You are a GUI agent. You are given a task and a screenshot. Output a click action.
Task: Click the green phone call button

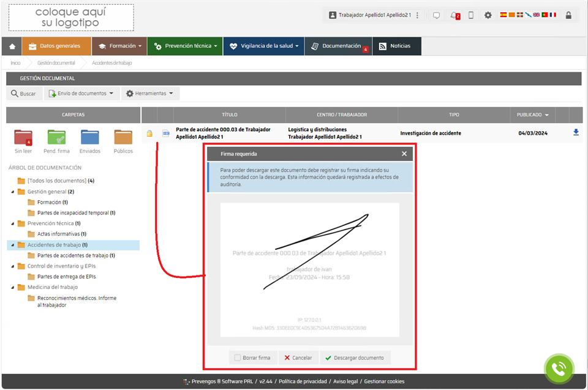[x=559, y=369]
